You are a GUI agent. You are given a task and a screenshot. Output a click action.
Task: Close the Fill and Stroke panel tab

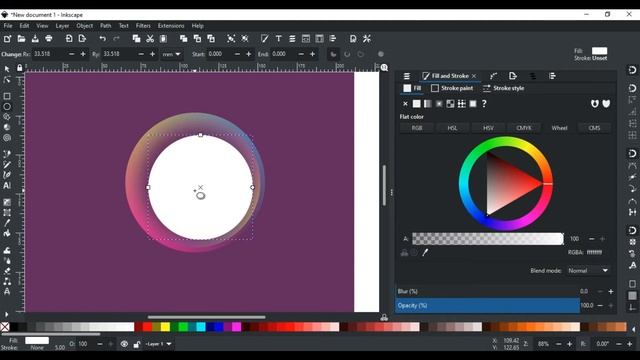coord(474,76)
